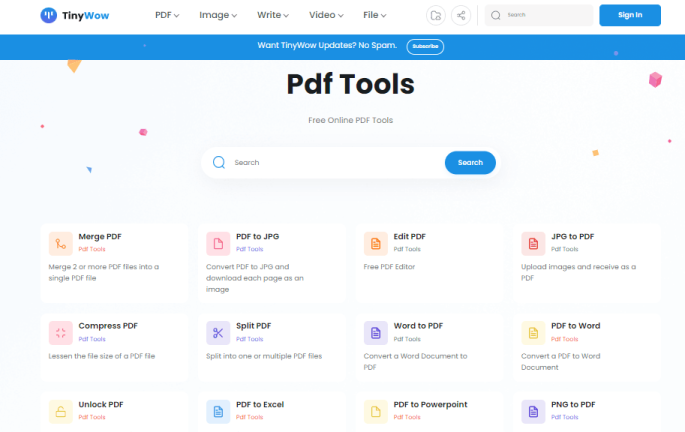This screenshot has height=432, width=685.
Task: Expand the PDF dropdown menu
Action: point(171,15)
